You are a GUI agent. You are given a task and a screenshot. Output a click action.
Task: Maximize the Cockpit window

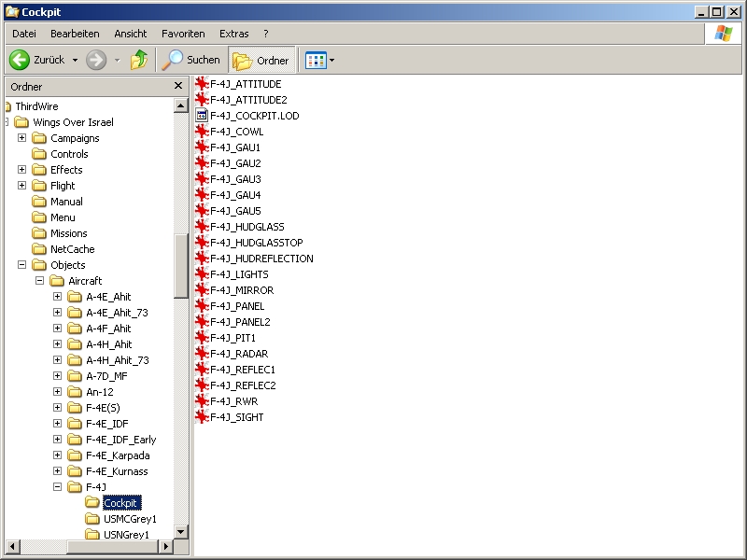717,12
